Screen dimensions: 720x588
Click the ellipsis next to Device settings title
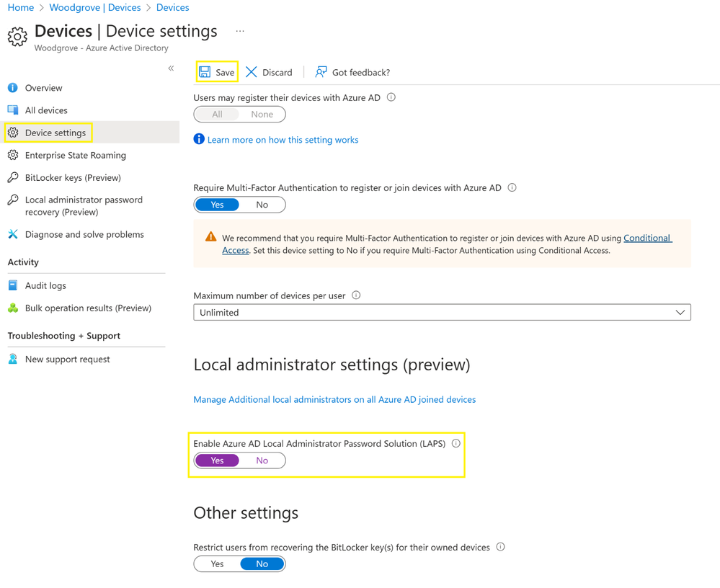(240, 32)
